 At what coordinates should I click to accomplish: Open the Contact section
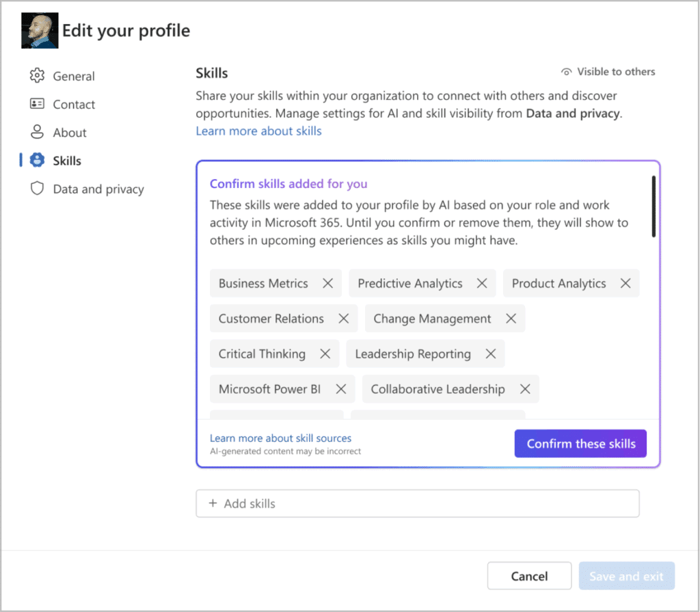(74, 104)
